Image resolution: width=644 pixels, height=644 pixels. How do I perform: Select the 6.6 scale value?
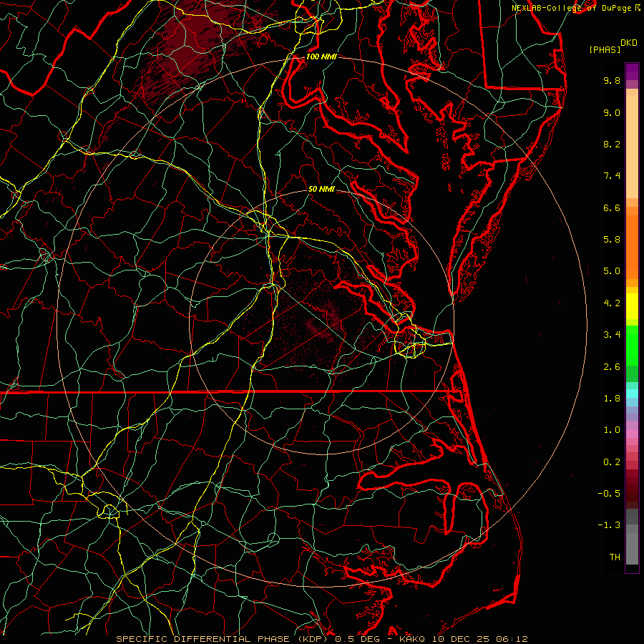[x=612, y=208]
